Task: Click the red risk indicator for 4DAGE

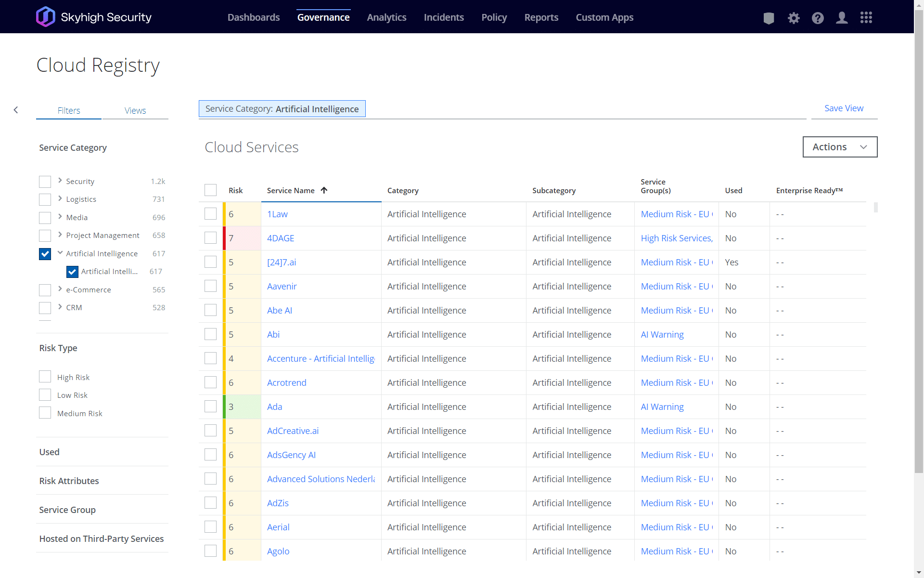Action: 225,238
